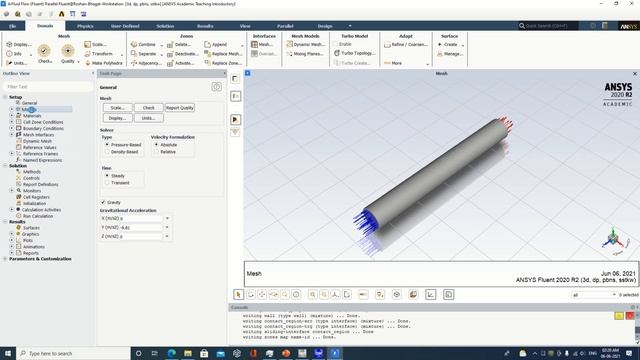Click Scale in the Mesh ribbon group
The image size is (640, 360).
click(x=96, y=44)
